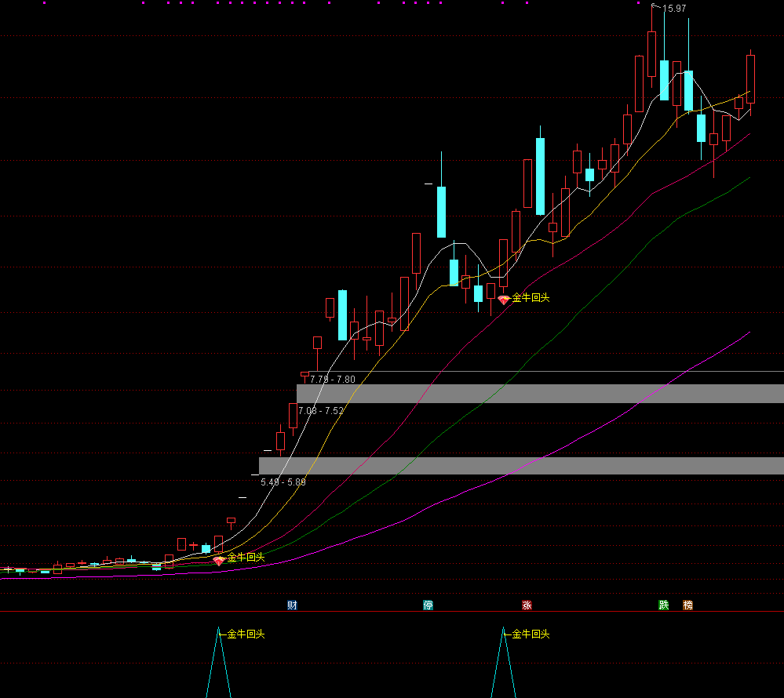The image size is (784, 698).
Task: Select the last red candlestick on right
Action: coord(750,78)
